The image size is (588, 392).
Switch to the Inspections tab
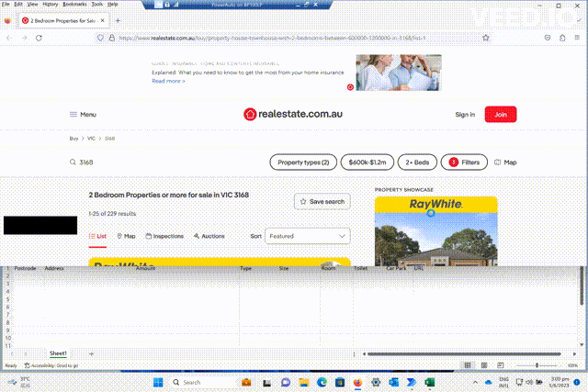tap(164, 236)
